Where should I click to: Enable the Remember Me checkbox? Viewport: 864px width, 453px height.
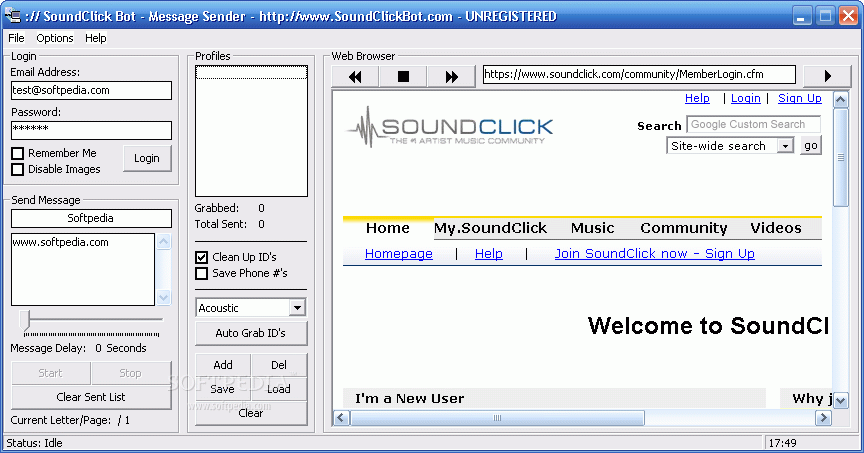click(x=18, y=153)
